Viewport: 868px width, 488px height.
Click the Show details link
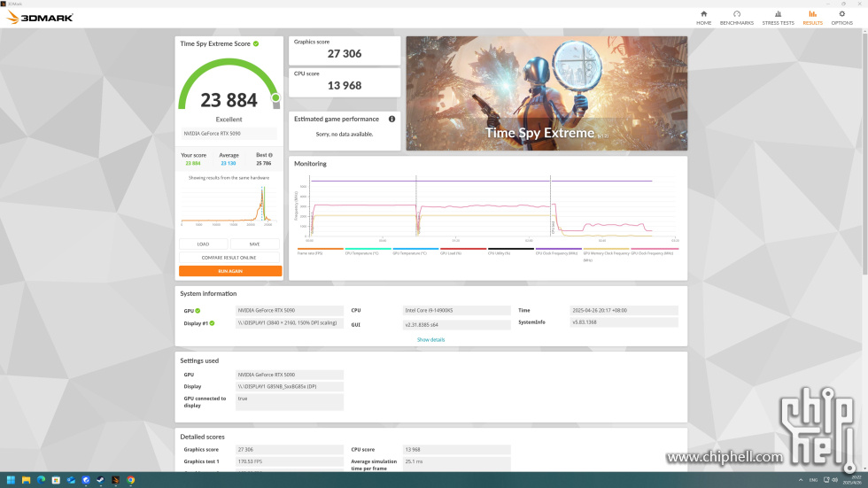click(x=430, y=340)
